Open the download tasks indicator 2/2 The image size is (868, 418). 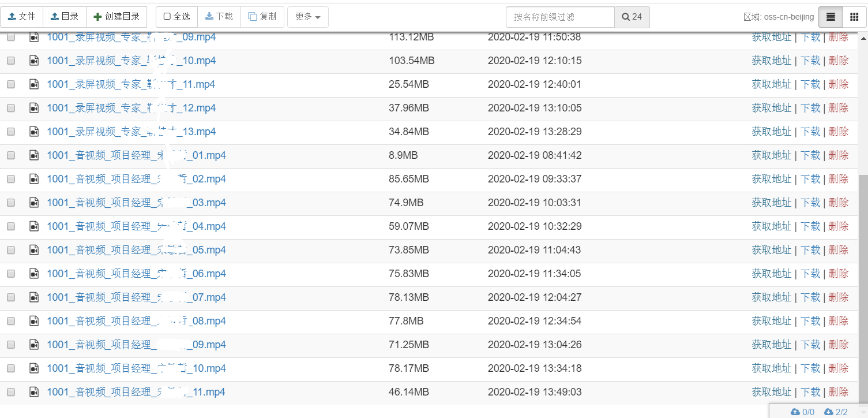(x=836, y=412)
